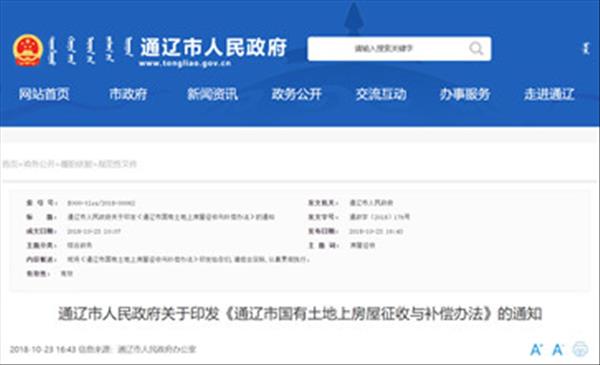Click the 成文日期 value
The height and width of the screenshot is (365, 600).
coord(94,231)
